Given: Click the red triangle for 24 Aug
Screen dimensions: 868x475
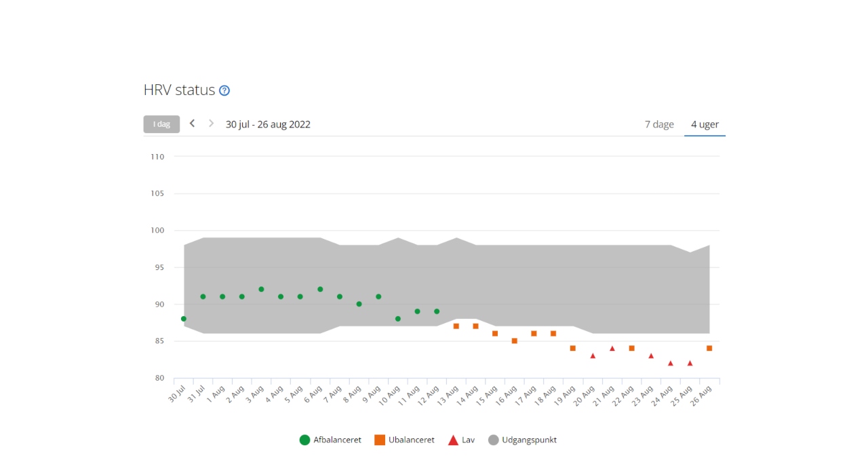Looking at the screenshot, I should click(x=671, y=363).
